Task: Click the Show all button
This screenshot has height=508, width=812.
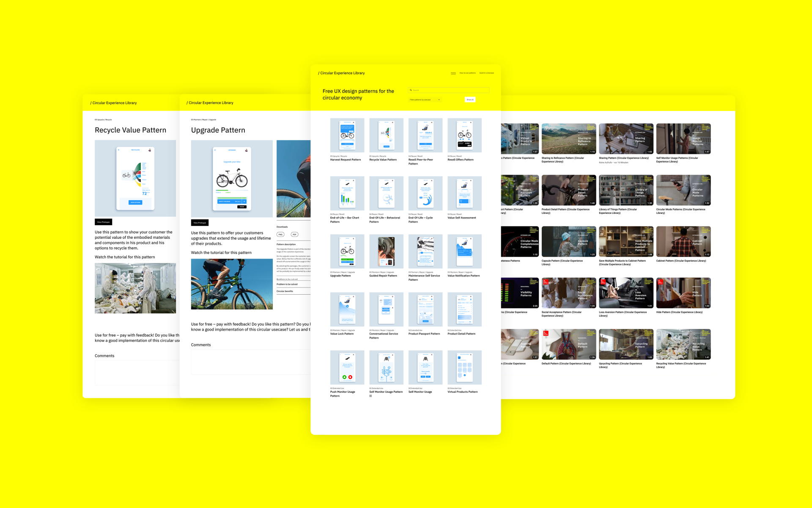Action: [x=470, y=100]
